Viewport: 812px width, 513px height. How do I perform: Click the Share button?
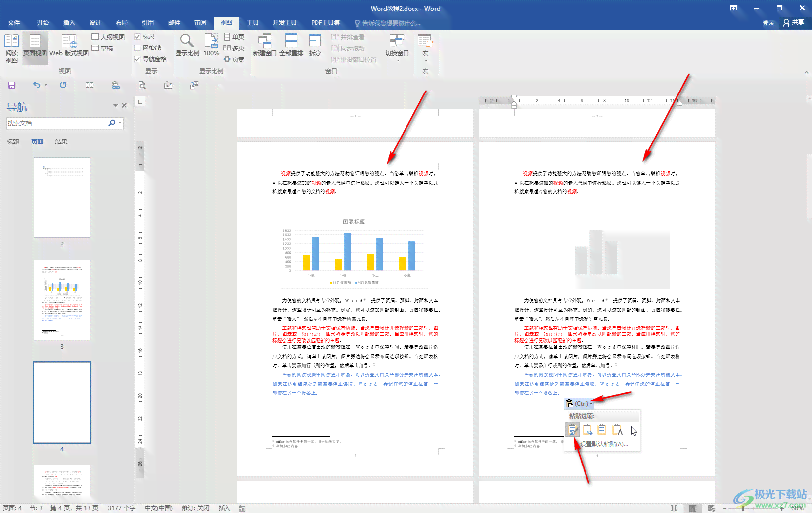pos(794,23)
